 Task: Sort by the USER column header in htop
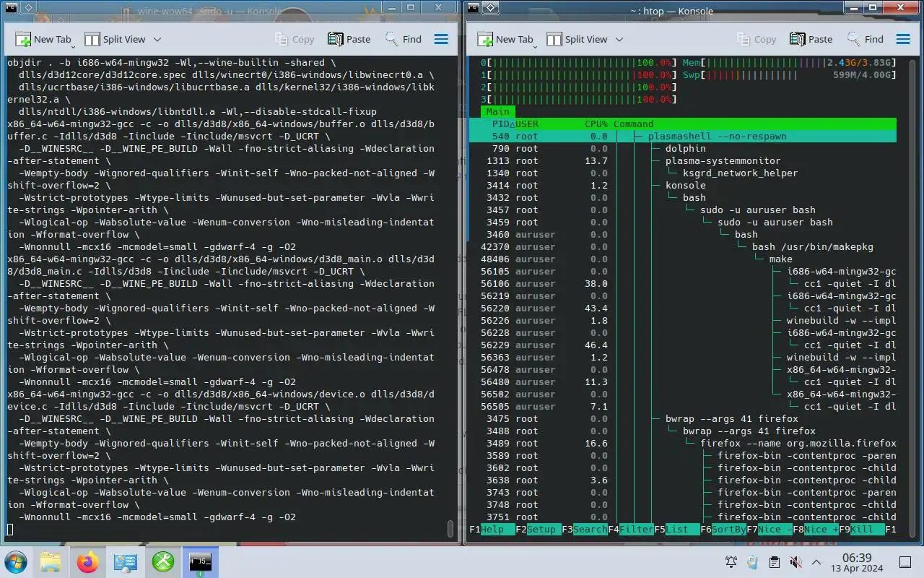pos(527,124)
